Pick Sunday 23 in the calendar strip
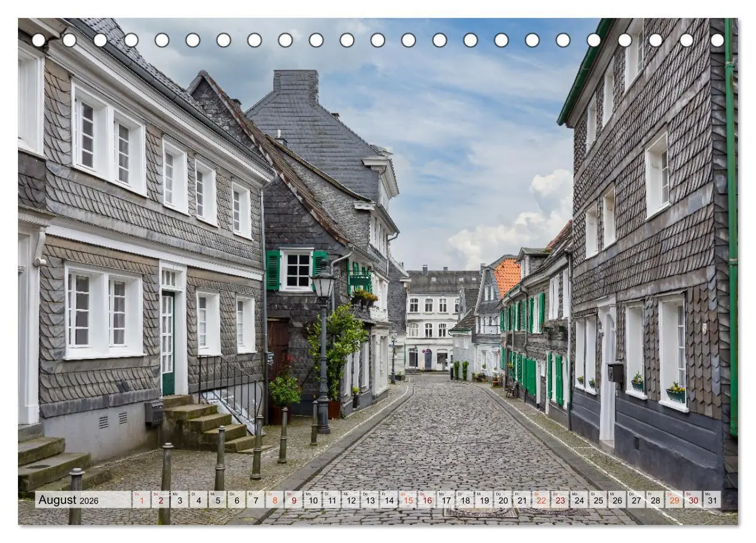The height and width of the screenshot is (543, 756). pyautogui.click(x=560, y=500)
